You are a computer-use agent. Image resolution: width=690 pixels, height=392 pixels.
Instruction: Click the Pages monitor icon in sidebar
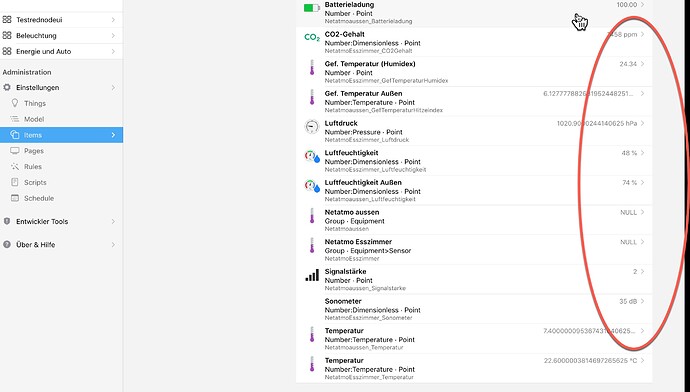(x=15, y=150)
